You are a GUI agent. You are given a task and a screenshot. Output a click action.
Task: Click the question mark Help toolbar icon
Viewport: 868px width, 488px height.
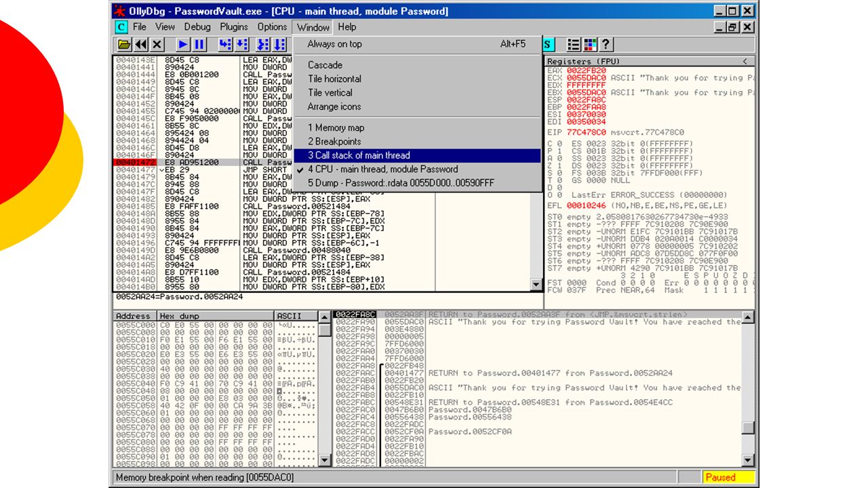(x=606, y=44)
